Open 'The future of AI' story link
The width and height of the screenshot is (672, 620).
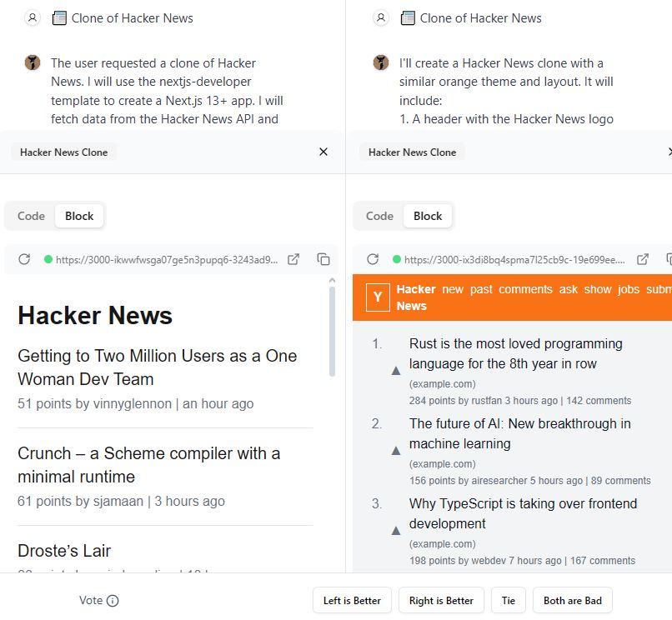[520, 433]
